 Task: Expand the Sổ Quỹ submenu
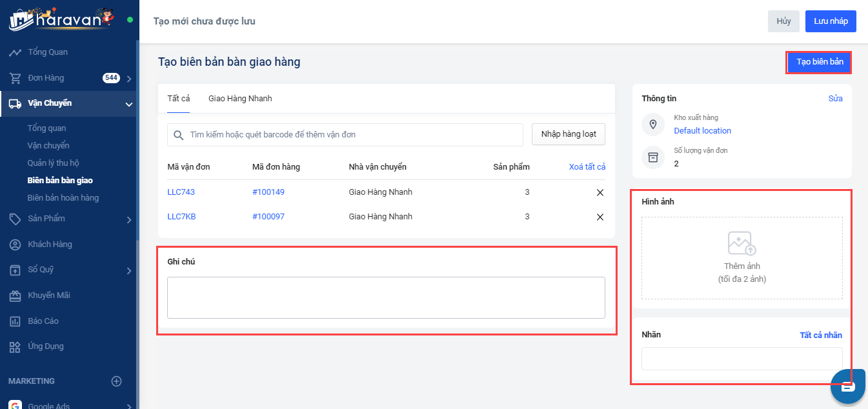[x=129, y=270]
